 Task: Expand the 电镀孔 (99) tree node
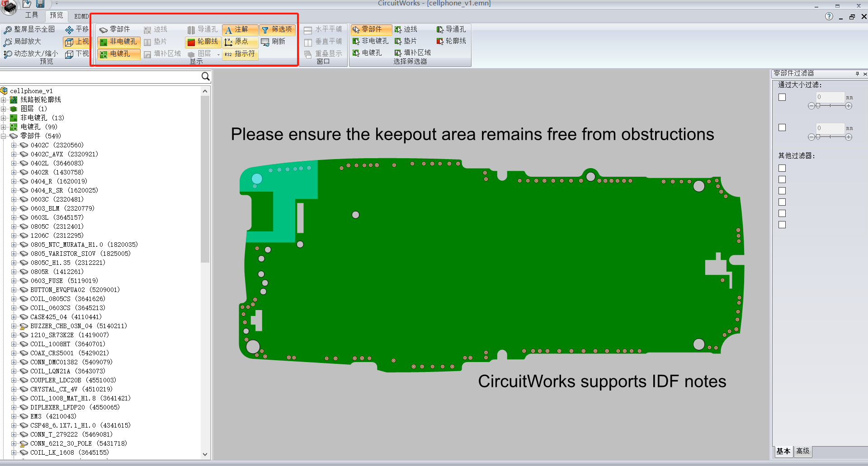click(4, 127)
